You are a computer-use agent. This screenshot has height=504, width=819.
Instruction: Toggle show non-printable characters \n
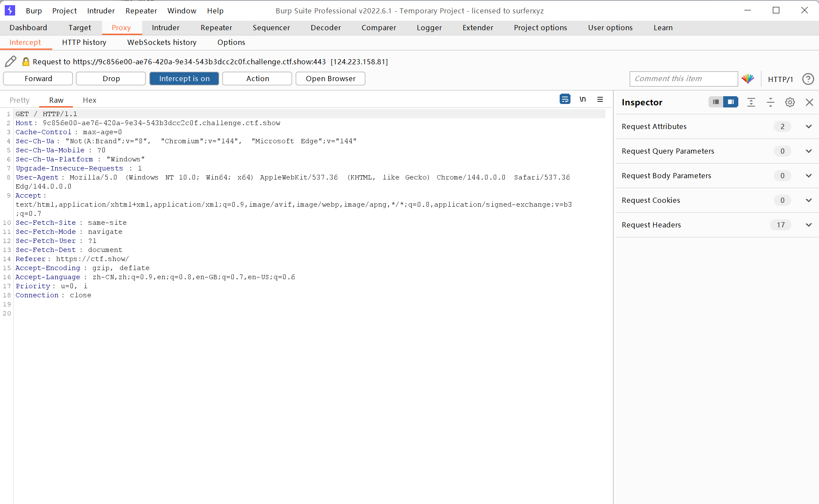(583, 99)
